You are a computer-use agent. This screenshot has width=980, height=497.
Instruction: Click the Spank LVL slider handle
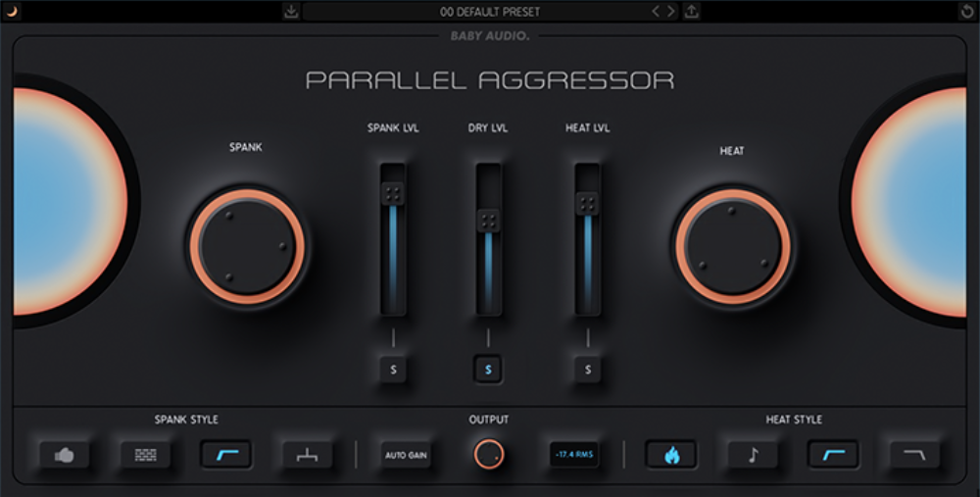[x=393, y=194]
